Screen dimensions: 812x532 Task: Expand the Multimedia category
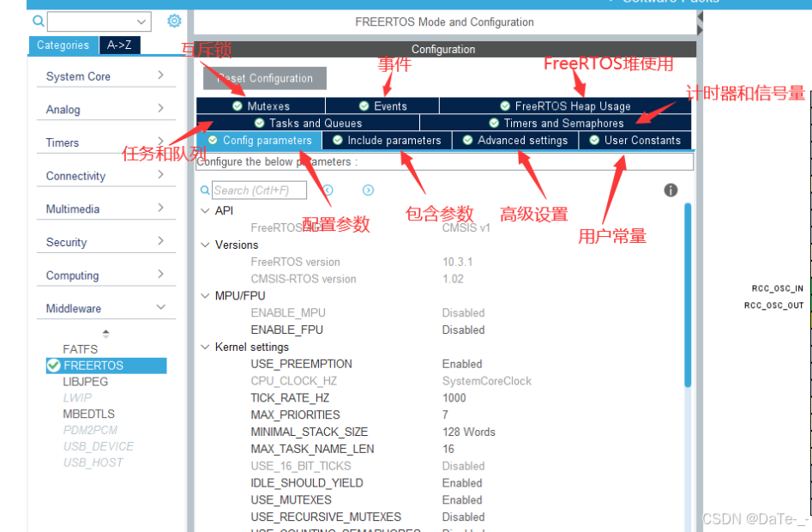point(106,209)
